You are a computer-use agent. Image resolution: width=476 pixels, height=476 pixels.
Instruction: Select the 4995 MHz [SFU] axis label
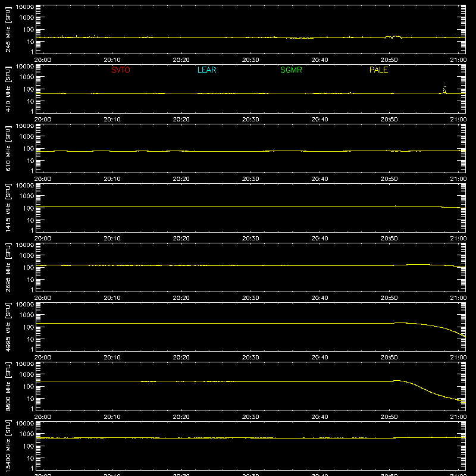[8, 327]
